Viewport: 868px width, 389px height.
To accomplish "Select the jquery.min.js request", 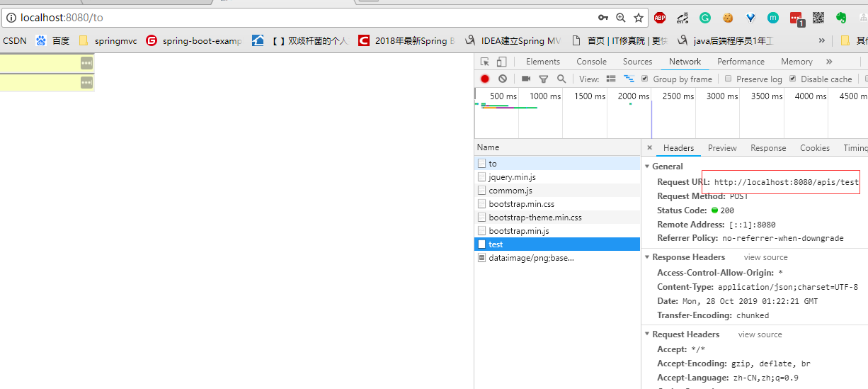I will (557, 177).
